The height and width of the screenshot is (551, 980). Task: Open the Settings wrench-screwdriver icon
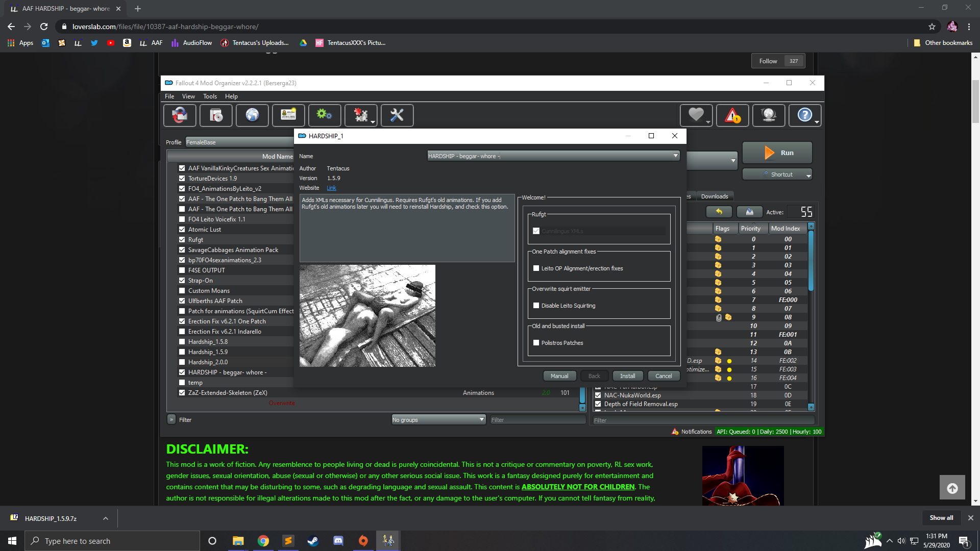(397, 115)
